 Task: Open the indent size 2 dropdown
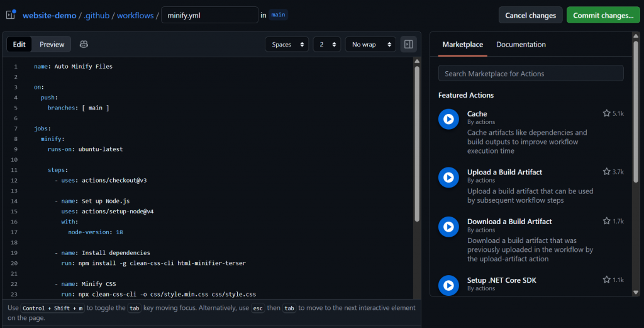(x=327, y=44)
